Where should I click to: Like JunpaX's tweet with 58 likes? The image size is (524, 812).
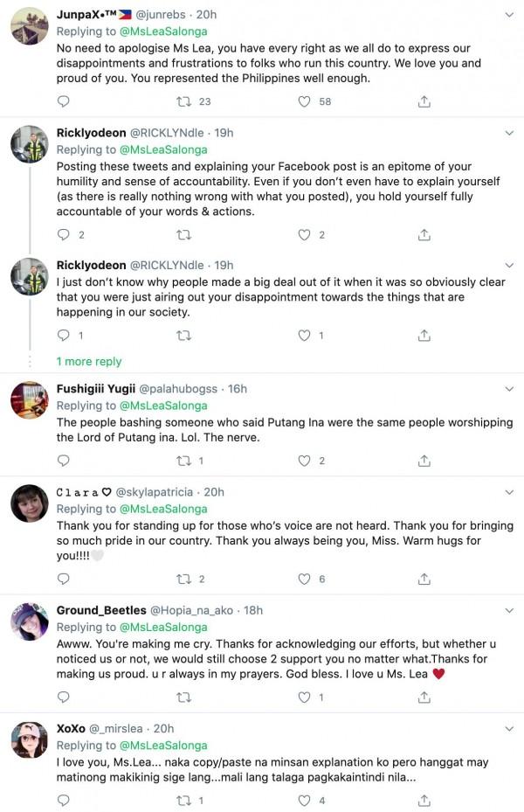(x=304, y=101)
